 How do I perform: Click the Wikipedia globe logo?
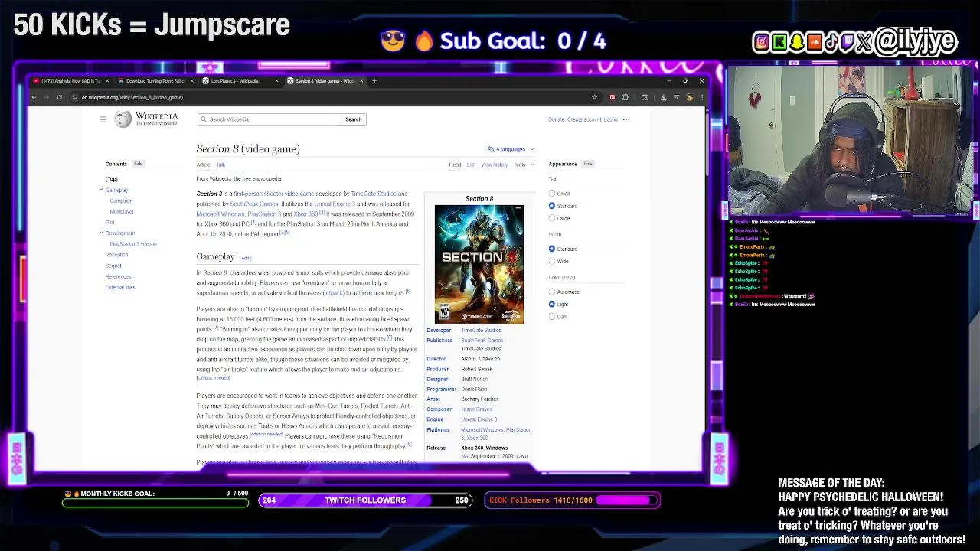click(122, 119)
